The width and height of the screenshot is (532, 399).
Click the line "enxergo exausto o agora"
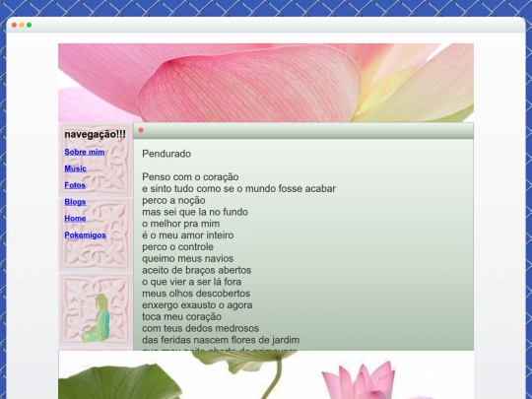click(x=197, y=305)
